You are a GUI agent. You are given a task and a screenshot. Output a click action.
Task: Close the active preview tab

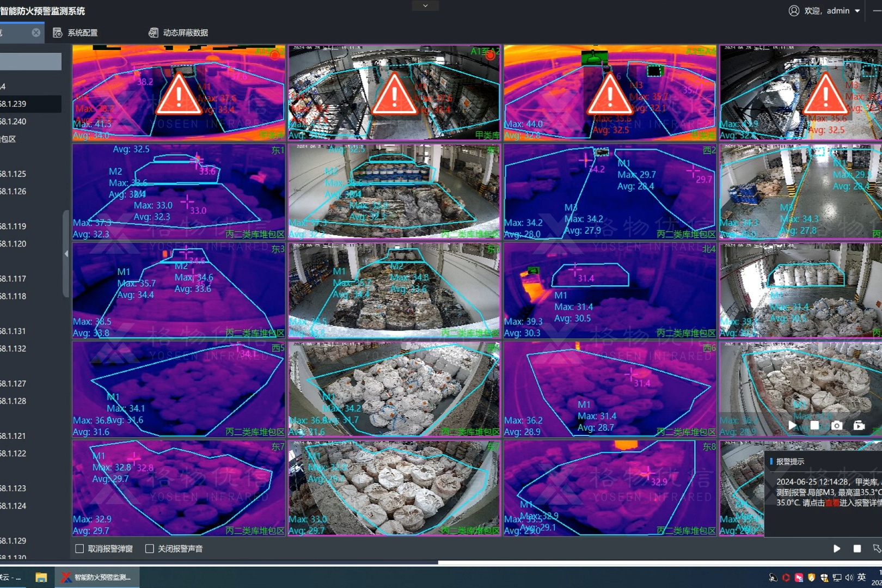tap(36, 33)
